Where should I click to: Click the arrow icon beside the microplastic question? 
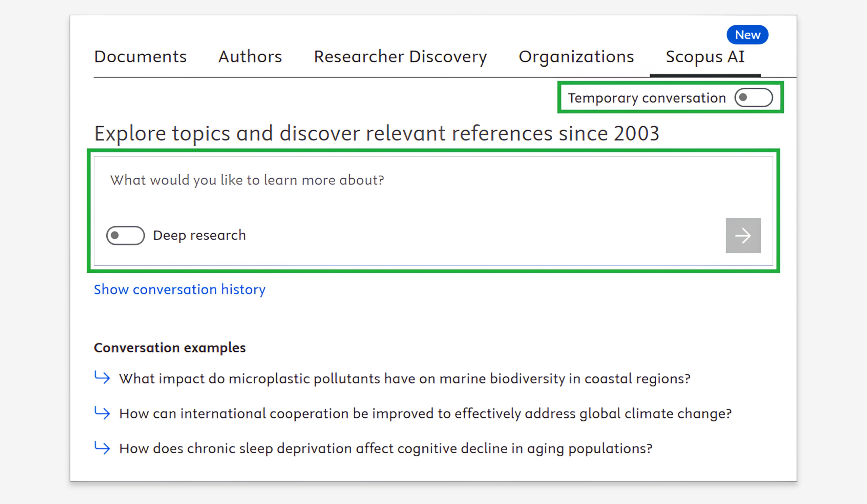click(x=102, y=377)
